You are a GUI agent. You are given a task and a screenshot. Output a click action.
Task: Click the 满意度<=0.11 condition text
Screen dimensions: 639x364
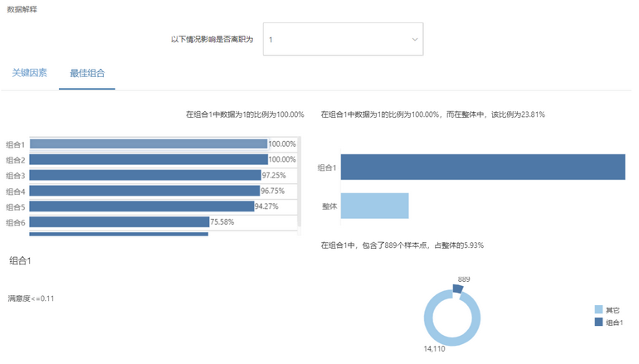[x=31, y=298]
